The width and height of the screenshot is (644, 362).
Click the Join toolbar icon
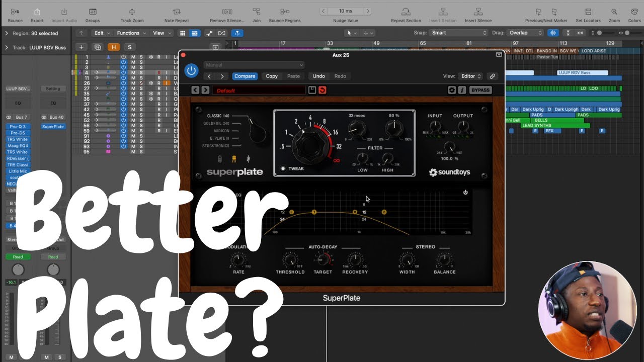tap(257, 12)
